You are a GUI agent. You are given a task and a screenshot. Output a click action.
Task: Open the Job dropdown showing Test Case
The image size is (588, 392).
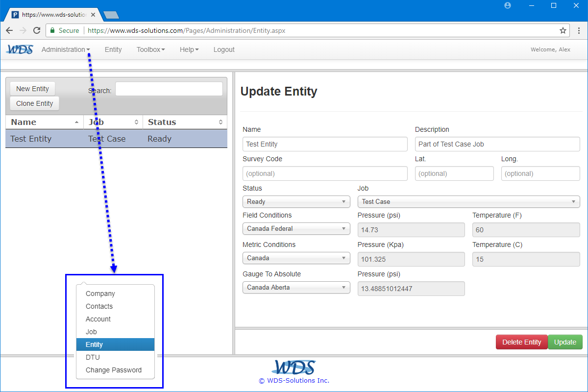(469, 201)
